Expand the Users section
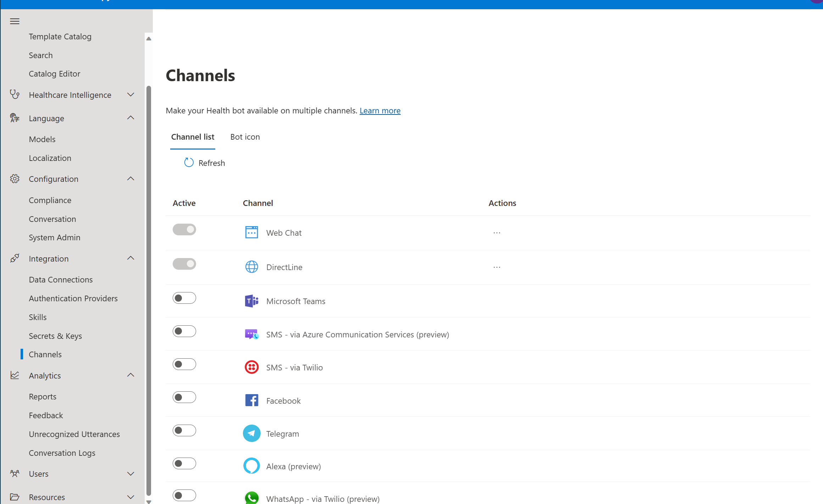The width and height of the screenshot is (823, 504). [130, 474]
